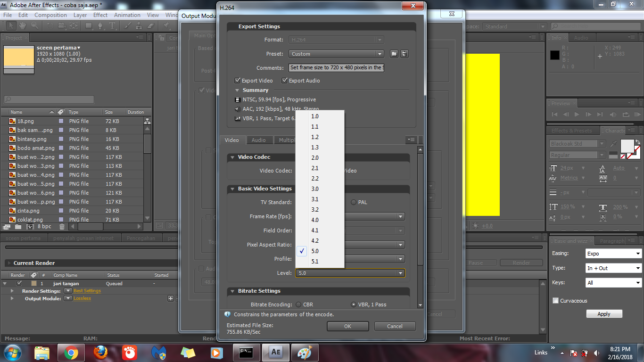Choose level 1.0 from the list
Viewport: 644px width, 362px height.
[320, 116]
